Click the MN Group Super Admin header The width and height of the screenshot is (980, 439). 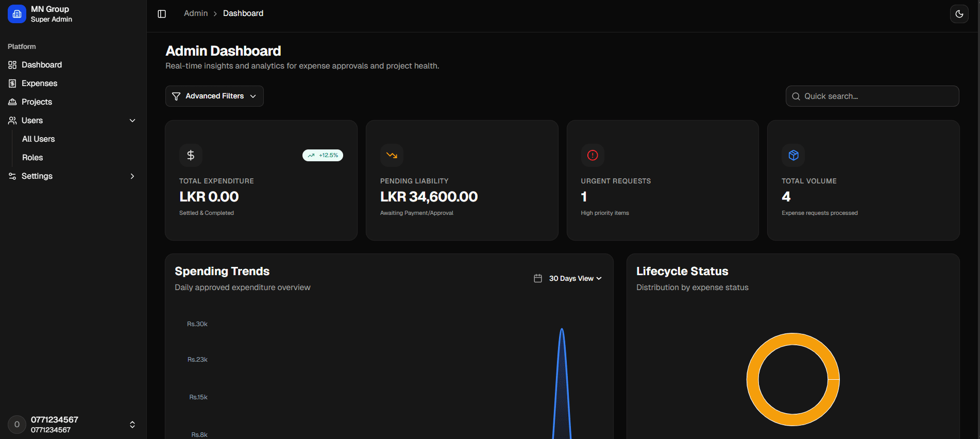[73, 14]
